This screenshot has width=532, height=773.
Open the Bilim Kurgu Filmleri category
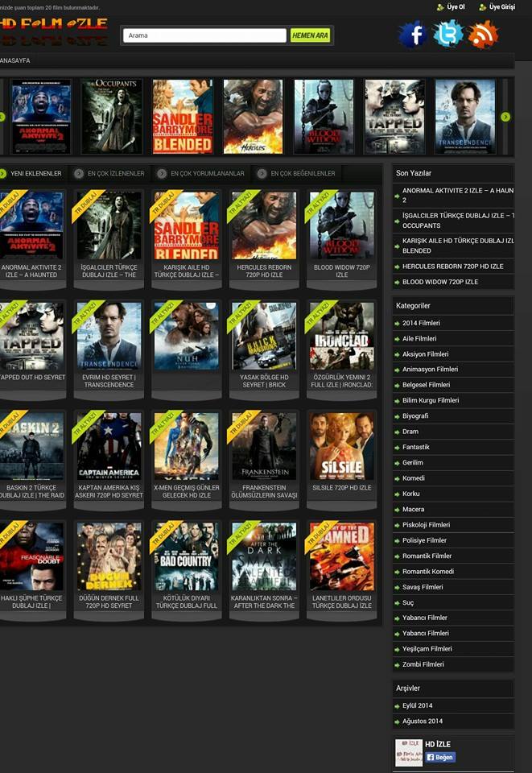coord(431,400)
